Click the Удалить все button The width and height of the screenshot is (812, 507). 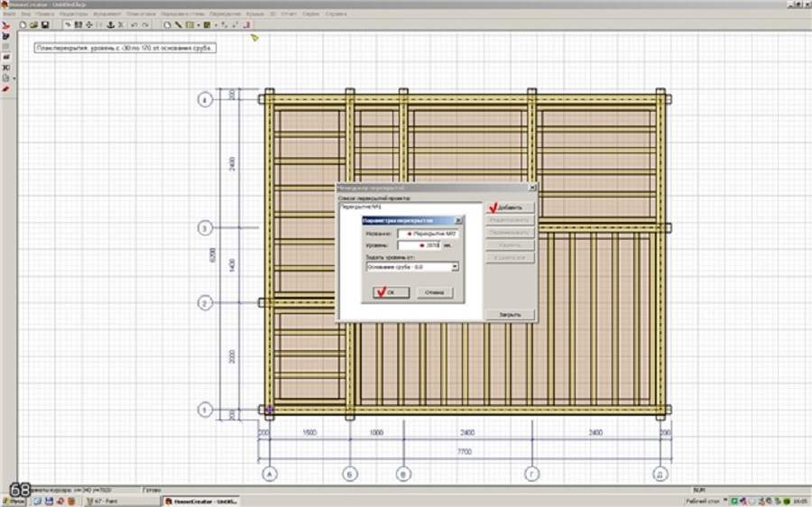pyautogui.click(x=510, y=257)
